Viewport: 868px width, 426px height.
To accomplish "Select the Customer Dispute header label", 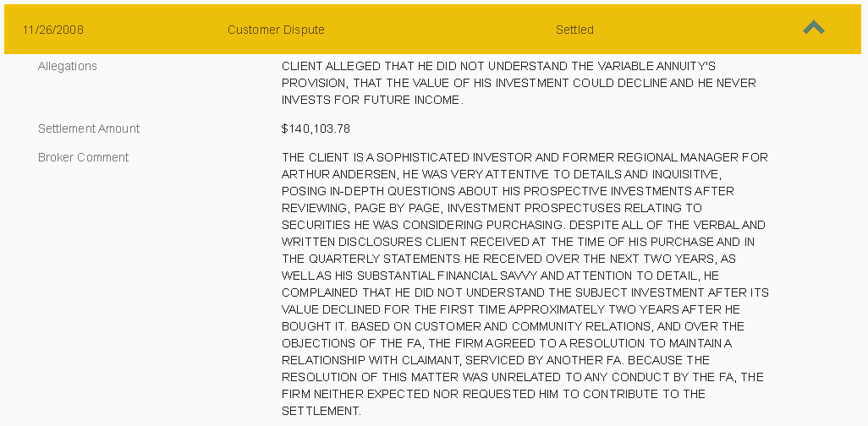I will tap(277, 30).
